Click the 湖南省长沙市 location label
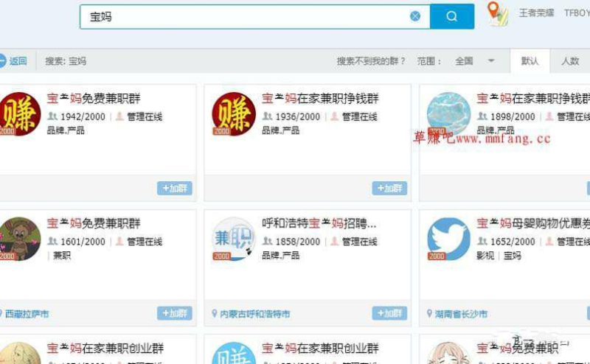This screenshot has width=590, height=364. point(461,314)
